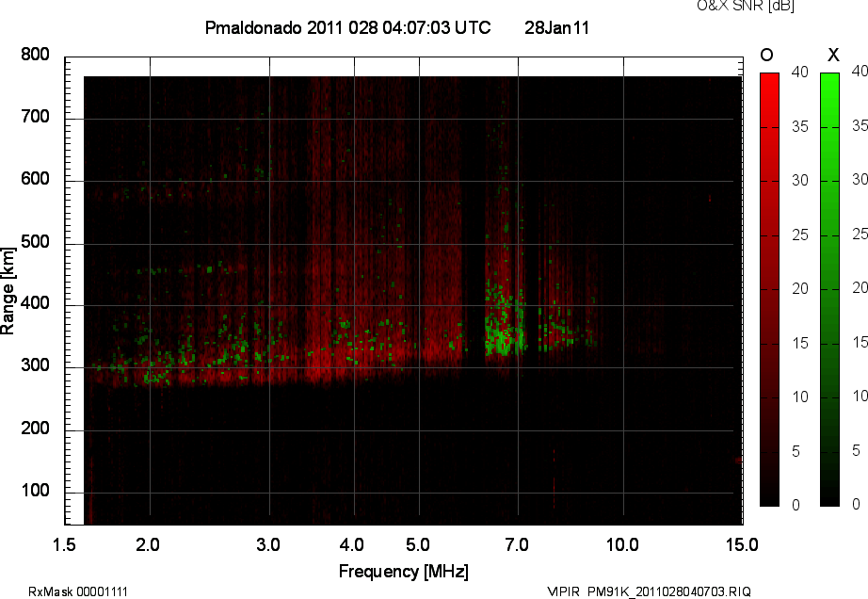868x599 pixels.
Task: Click the O color bar's 35 dB tick label
Action: (800, 127)
